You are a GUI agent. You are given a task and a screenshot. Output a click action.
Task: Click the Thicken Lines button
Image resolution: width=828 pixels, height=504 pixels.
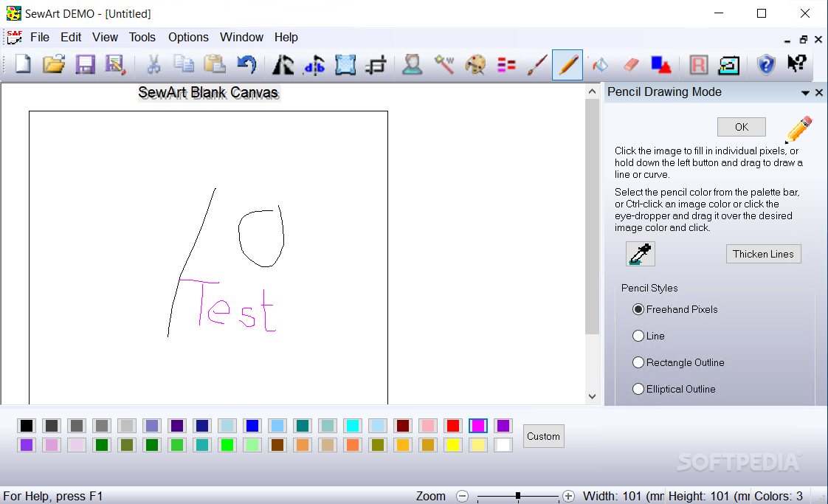click(x=763, y=254)
